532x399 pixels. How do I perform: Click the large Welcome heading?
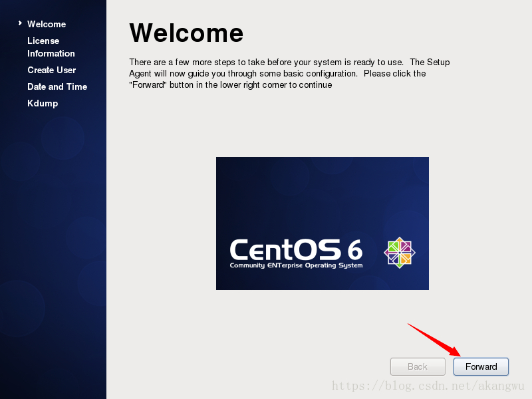(x=186, y=33)
